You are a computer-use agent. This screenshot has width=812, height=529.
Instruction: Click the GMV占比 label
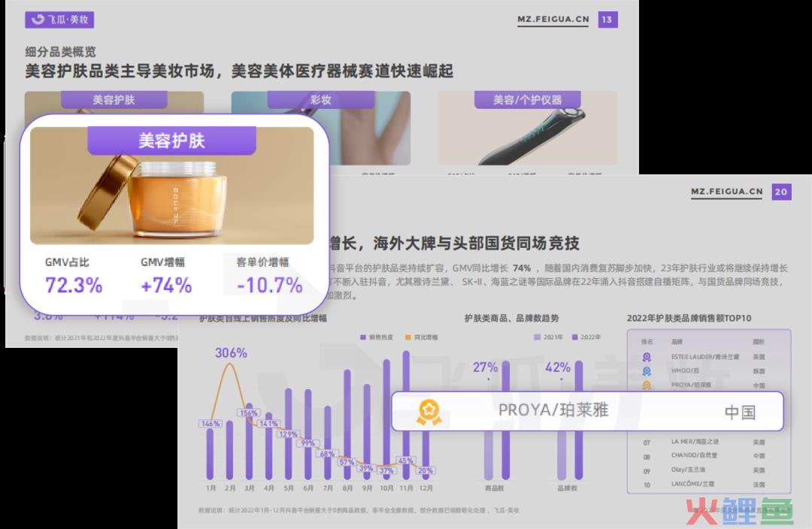coord(67,262)
